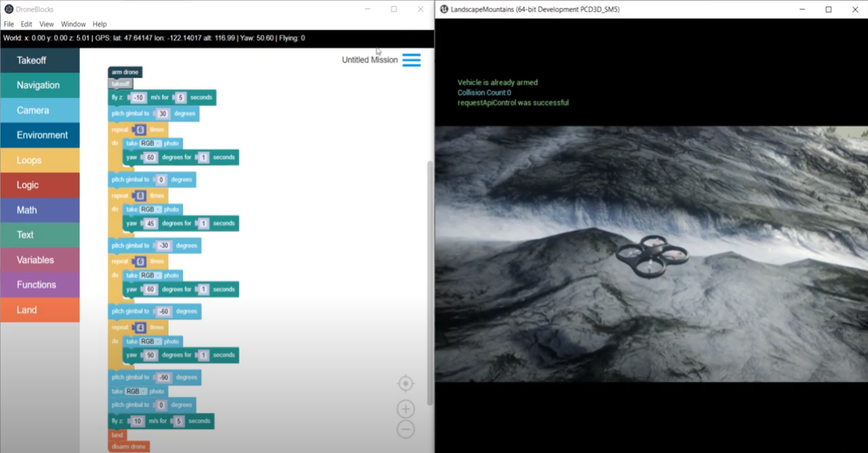The width and height of the screenshot is (868, 453).
Task: Click the vertical scrollbar of the workspace
Action: coord(430,270)
